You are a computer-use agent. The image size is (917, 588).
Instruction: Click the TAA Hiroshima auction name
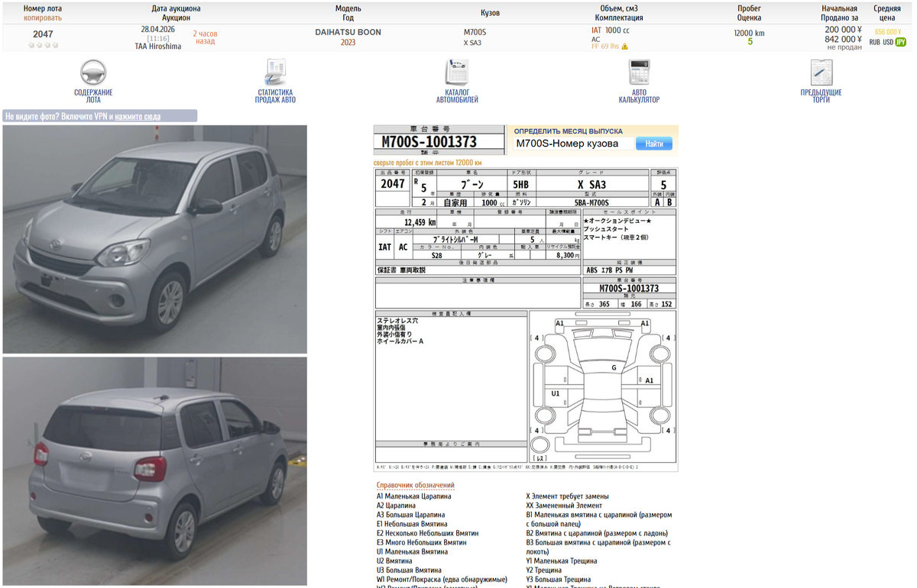pyautogui.click(x=158, y=47)
